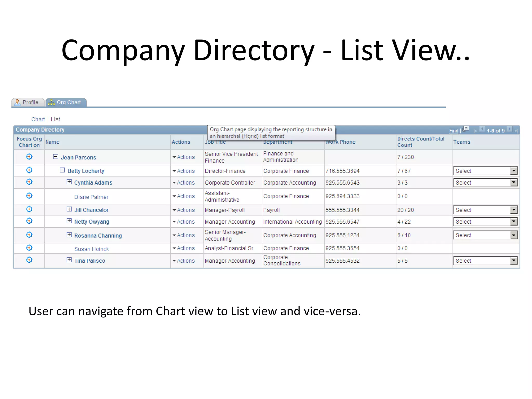Image resolution: width=532 pixels, height=399 pixels.
Task: Open Actions menu for Susan Hoinck
Action: tap(183, 248)
